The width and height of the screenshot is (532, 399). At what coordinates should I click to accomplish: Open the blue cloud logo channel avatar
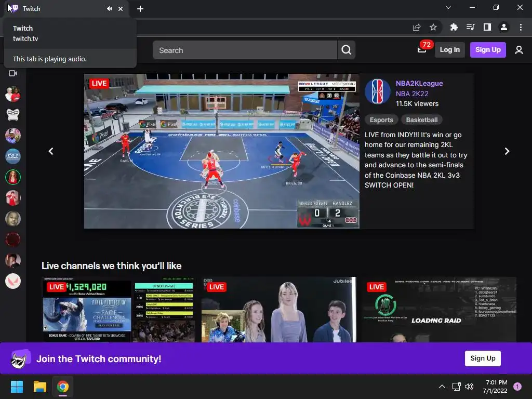[13, 156]
